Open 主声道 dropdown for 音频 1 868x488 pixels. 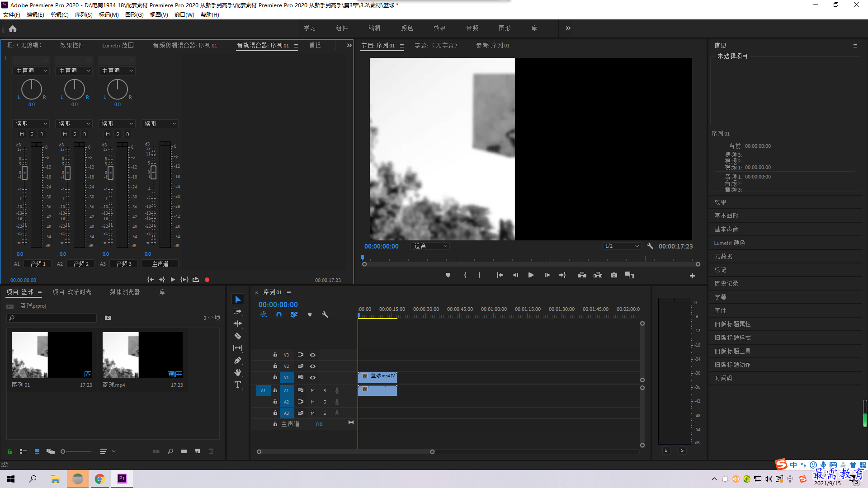click(x=31, y=71)
